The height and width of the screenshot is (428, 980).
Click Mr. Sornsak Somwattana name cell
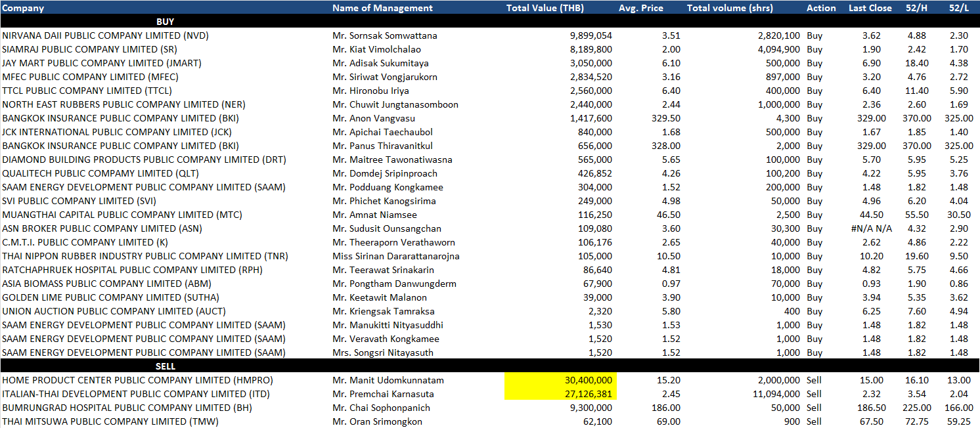point(385,35)
